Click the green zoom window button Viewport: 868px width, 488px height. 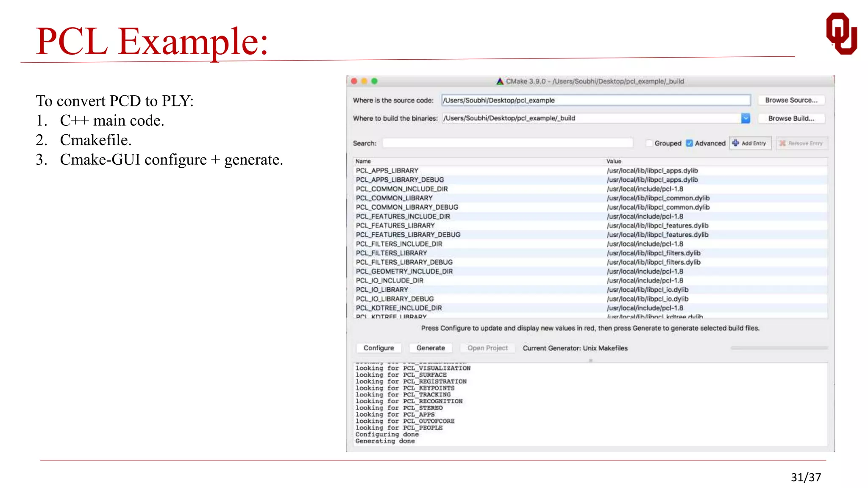(x=374, y=81)
